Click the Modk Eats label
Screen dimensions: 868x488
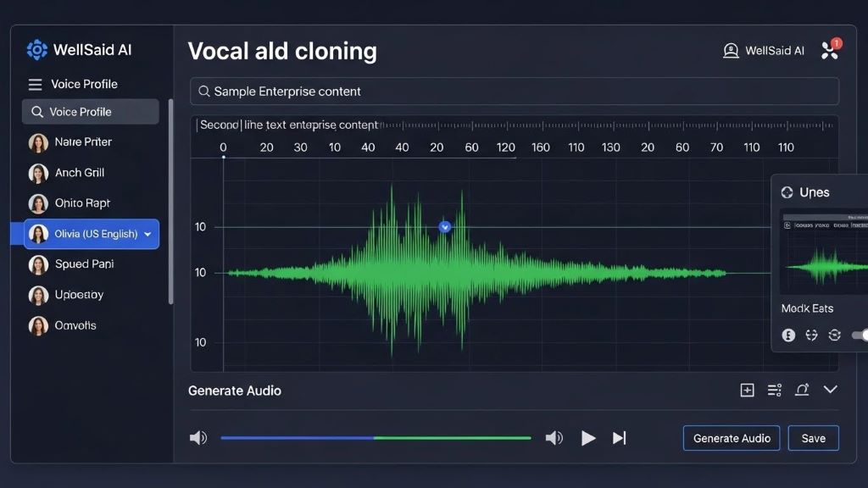pos(807,308)
